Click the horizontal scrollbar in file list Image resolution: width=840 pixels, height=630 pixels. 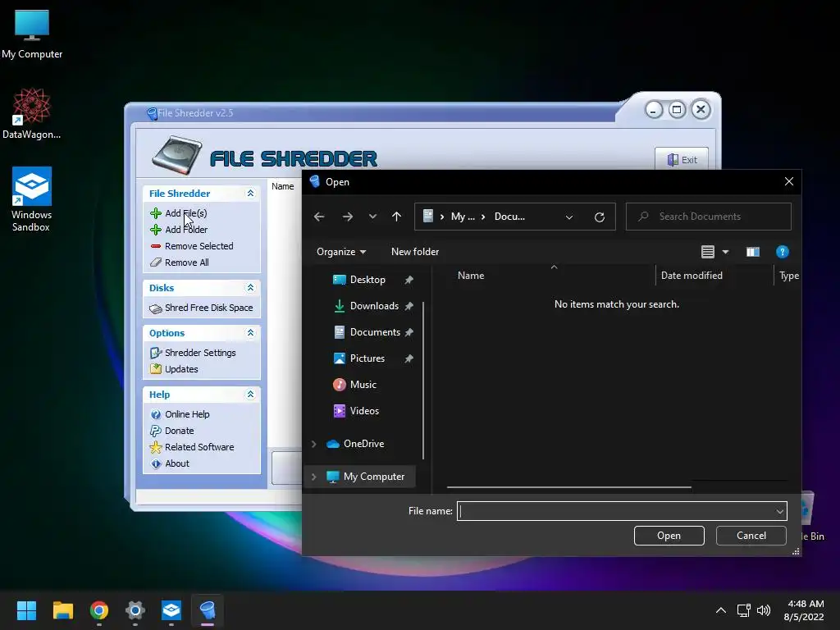click(x=569, y=487)
